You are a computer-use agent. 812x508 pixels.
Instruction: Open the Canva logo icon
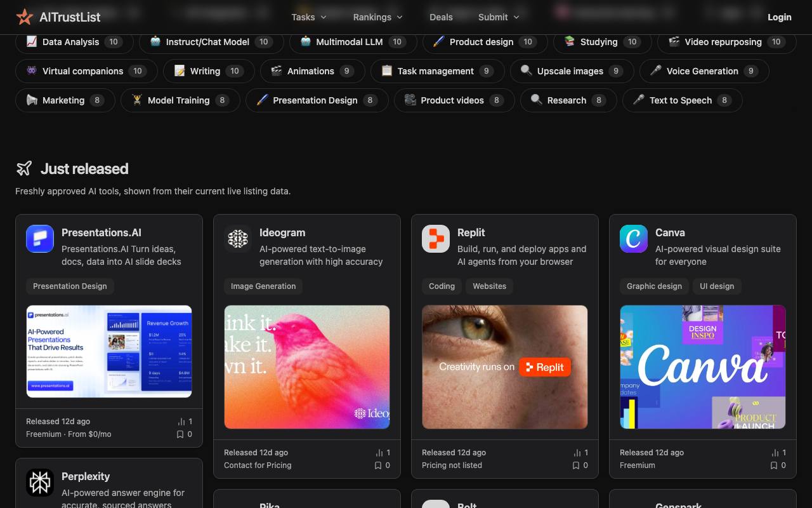point(634,239)
